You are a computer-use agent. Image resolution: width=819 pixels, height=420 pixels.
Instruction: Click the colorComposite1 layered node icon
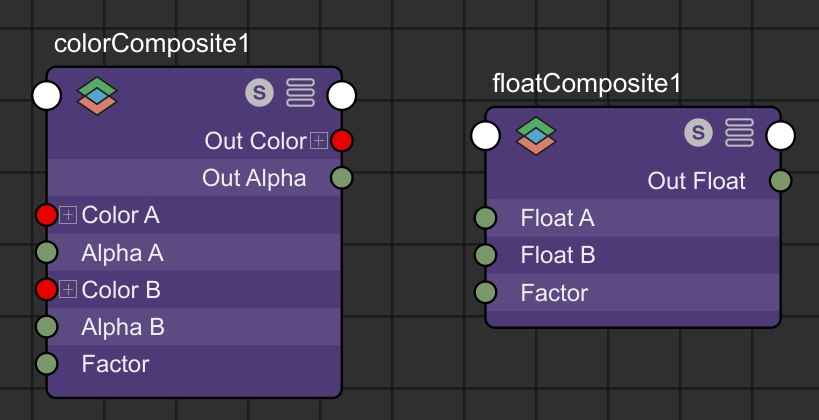point(97,95)
